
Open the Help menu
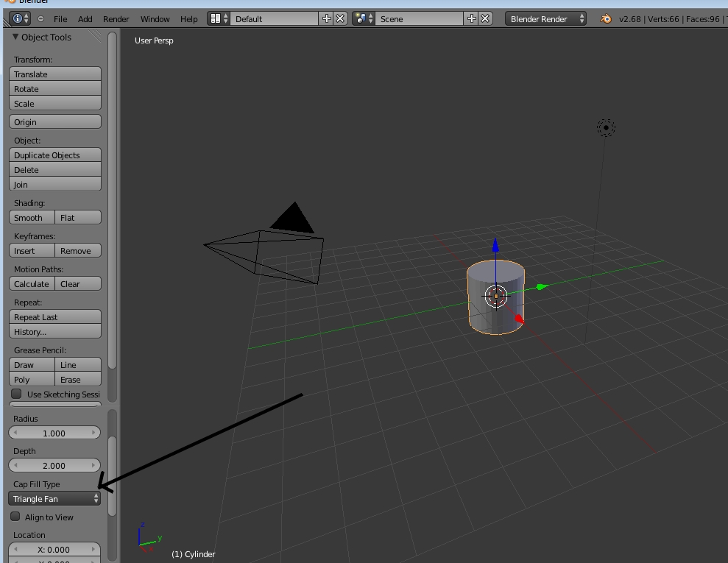189,19
